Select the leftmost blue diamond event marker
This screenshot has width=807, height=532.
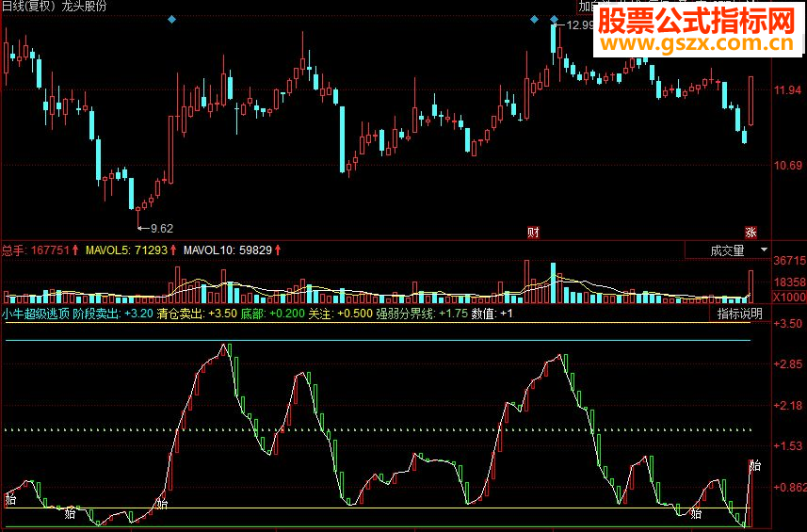(172, 20)
